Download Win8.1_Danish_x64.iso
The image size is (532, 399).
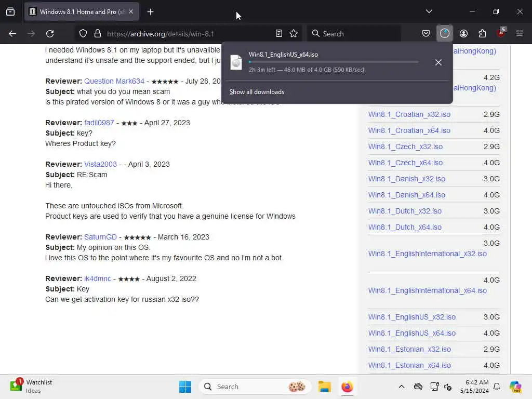(x=407, y=195)
